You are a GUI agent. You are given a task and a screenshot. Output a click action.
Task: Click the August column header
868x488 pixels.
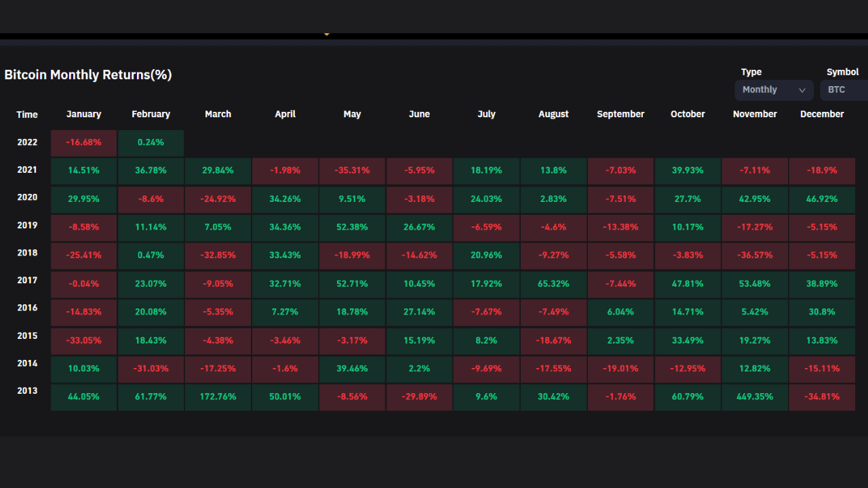click(553, 114)
